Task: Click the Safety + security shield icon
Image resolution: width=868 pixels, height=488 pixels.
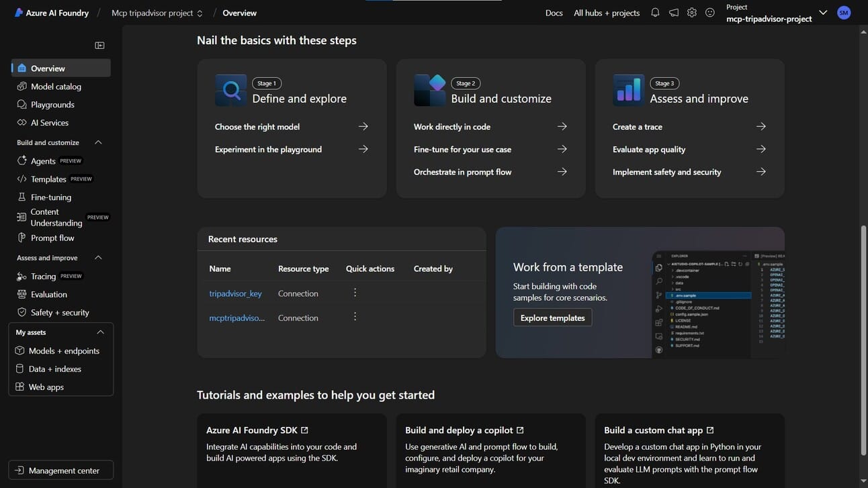Action: [22, 313]
